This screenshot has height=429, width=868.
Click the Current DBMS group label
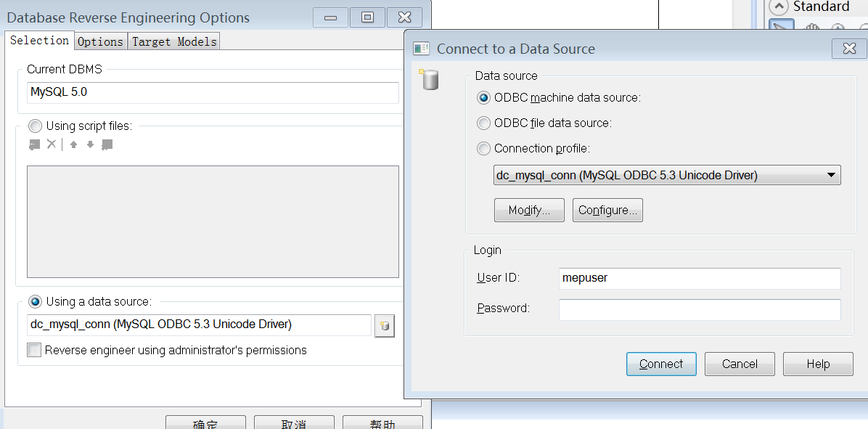pyautogui.click(x=64, y=70)
